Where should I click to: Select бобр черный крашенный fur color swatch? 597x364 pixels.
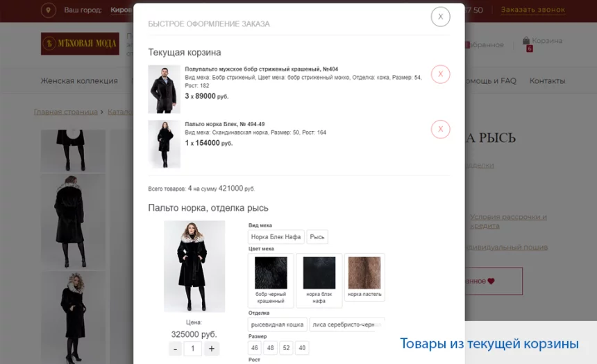pyautogui.click(x=271, y=280)
